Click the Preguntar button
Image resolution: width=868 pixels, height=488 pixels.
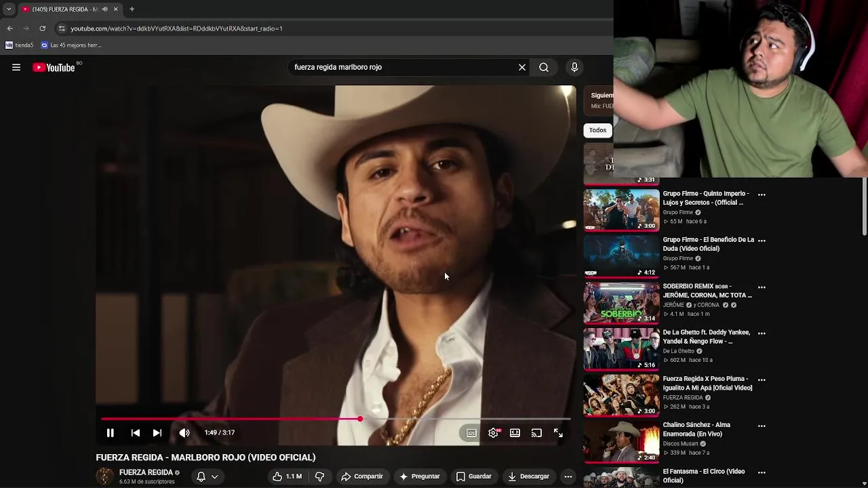pos(420,476)
